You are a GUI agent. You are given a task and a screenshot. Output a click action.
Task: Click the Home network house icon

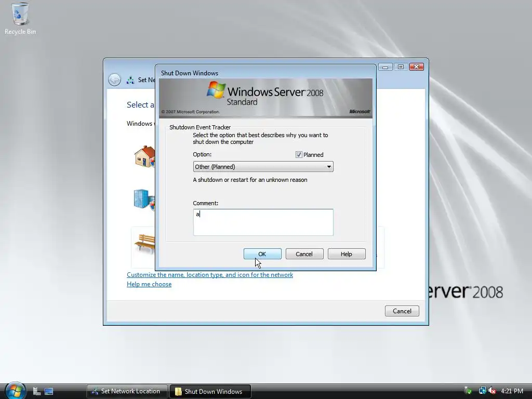(x=144, y=156)
